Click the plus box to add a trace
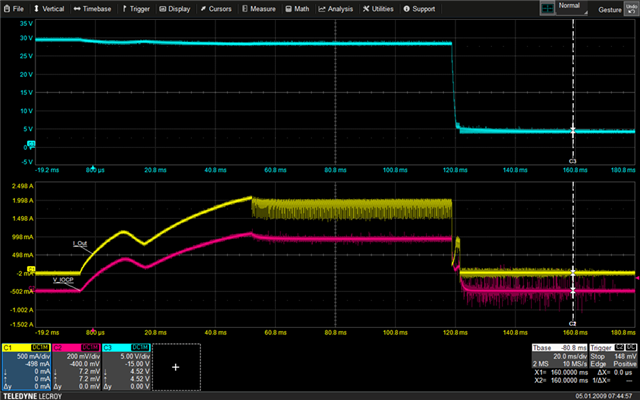The width and height of the screenshot is (640, 400). pos(176,367)
